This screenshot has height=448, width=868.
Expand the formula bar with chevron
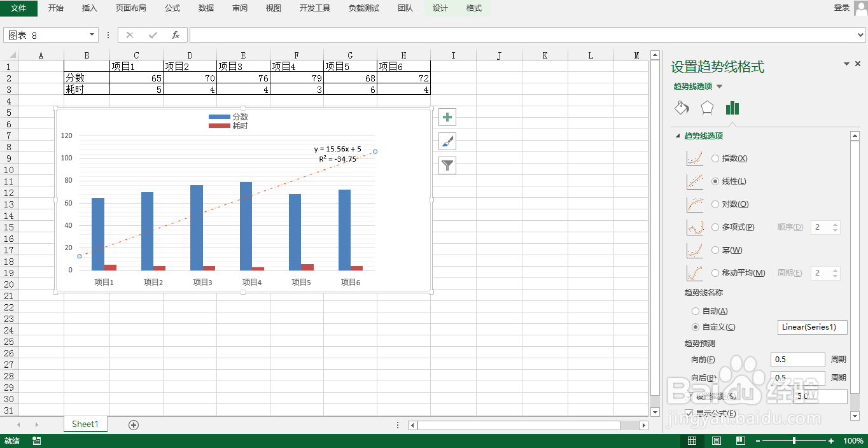(x=860, y=35)
